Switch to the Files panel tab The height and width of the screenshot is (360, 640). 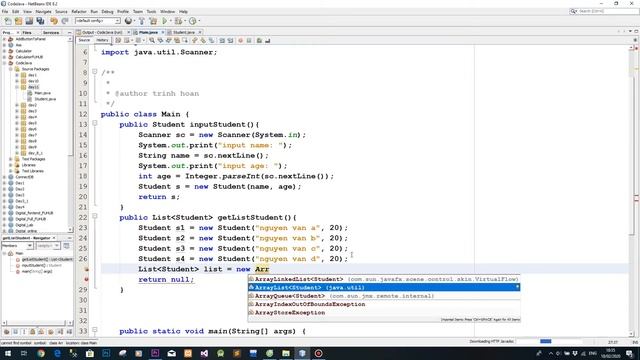[27, 32]
